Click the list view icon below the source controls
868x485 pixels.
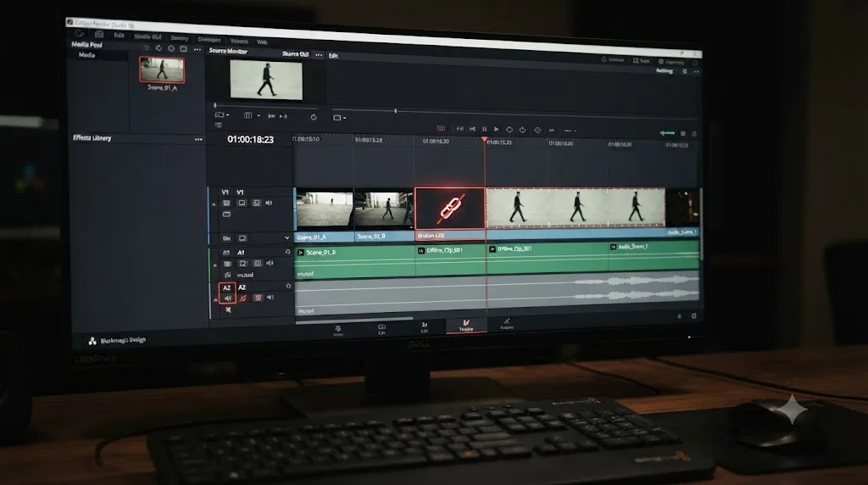[x=218, y=125]
